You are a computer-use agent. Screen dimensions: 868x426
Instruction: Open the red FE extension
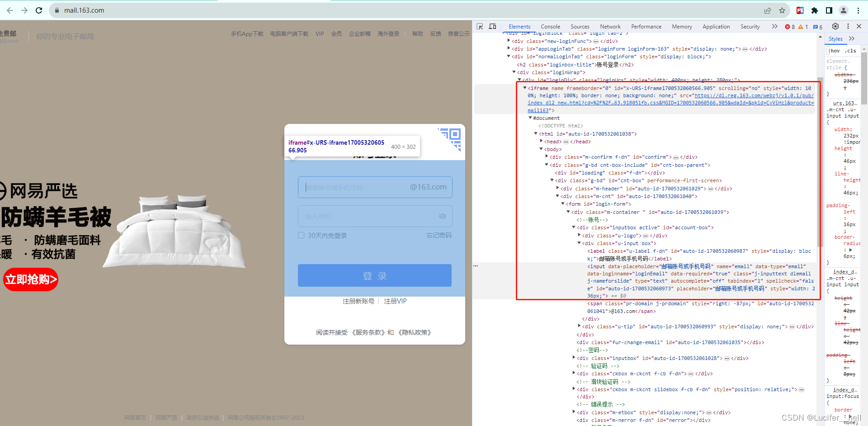click(x=800, y=10)
